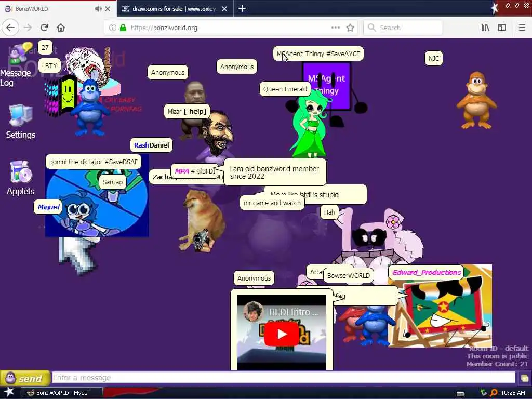This screenshot has width=532, height=399.
Task: Click the taskbar clock 10:28 AM
Action: tap(513, 393)
